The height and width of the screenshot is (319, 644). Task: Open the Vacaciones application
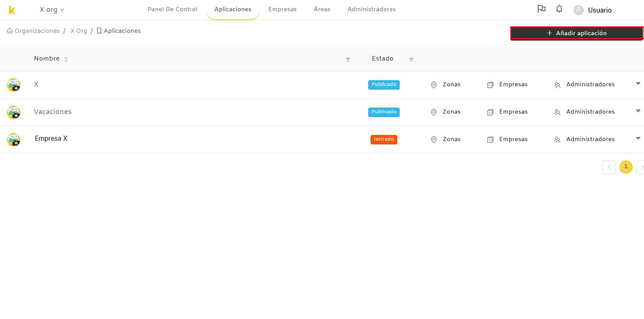click(x=53, y=112)
